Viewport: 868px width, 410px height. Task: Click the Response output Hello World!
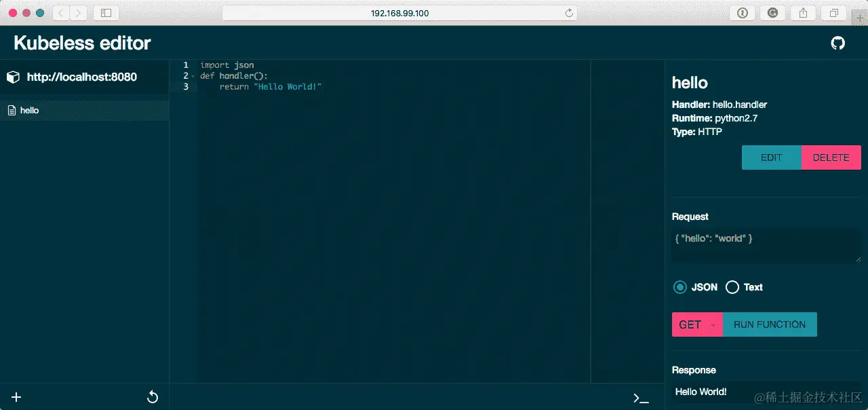[x=701, y=392]
